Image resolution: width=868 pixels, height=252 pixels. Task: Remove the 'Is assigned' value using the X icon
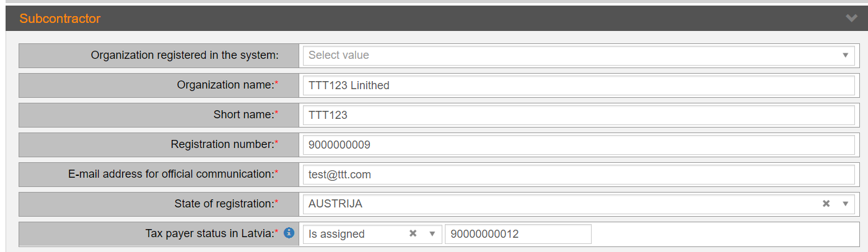click(413, 234)
